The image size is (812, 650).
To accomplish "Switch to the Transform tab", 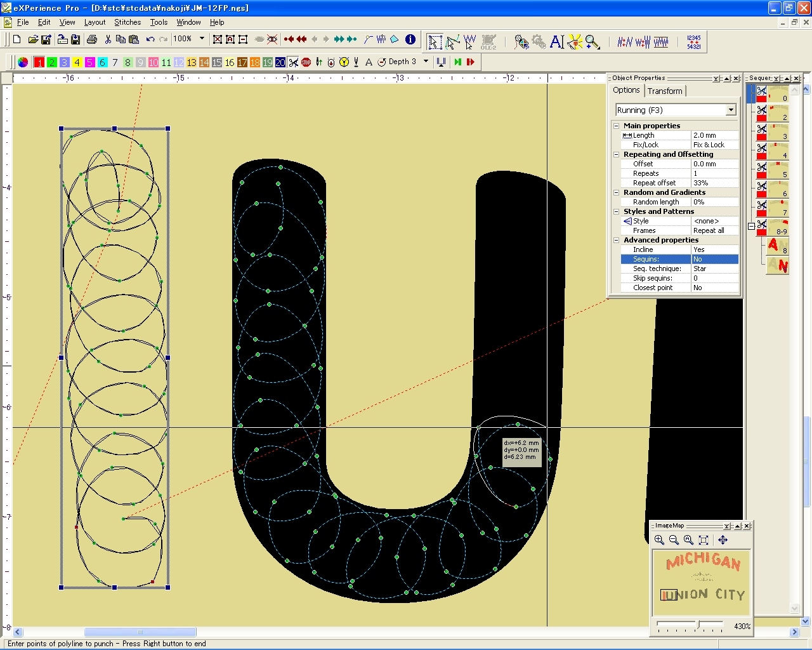I will (x=665, y=91).
